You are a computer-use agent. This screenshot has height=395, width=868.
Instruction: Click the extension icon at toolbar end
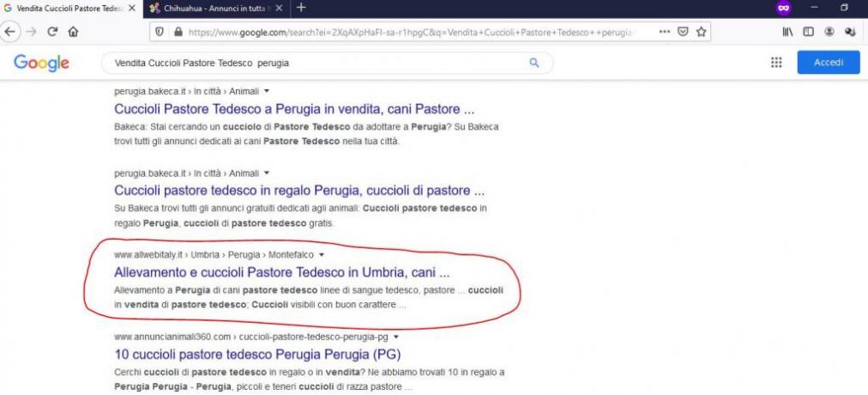[850, 32]
